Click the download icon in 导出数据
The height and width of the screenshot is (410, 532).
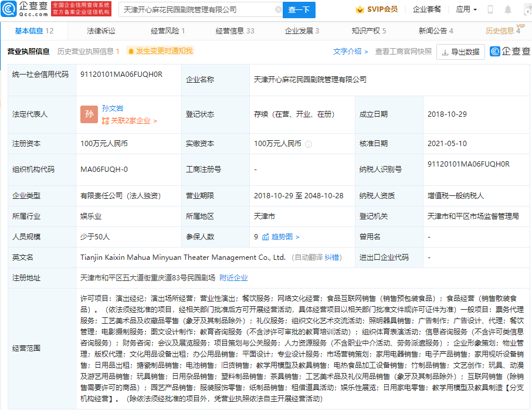(x=445, y=52)
